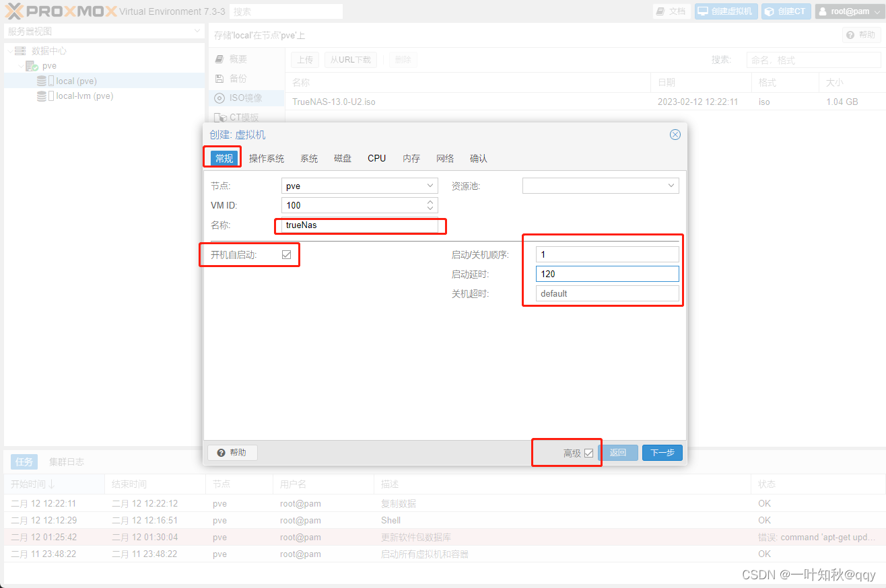
Task: Click the 返回 back button
Action: 618,453
